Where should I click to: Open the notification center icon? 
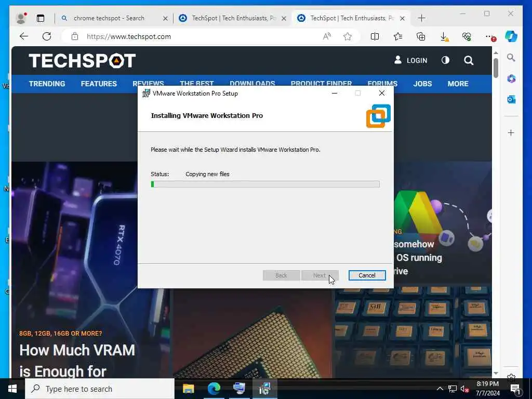tap(515, 389)
